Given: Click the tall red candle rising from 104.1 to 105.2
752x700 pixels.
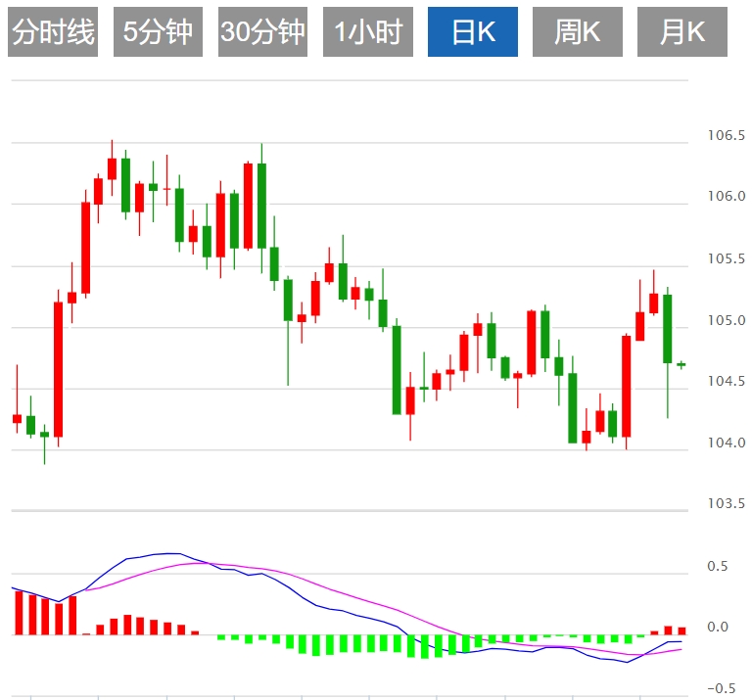Looking at the screenshot, I should (58, 369).
